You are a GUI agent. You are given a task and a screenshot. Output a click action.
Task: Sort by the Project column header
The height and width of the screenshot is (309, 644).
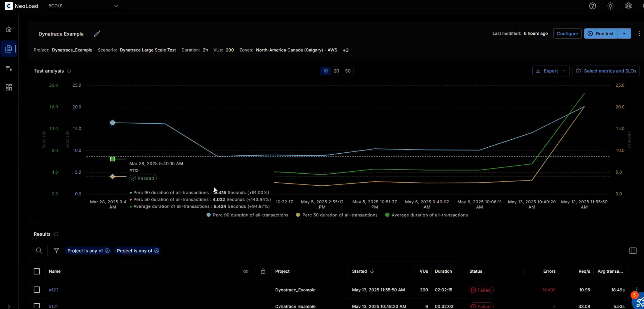282,272
